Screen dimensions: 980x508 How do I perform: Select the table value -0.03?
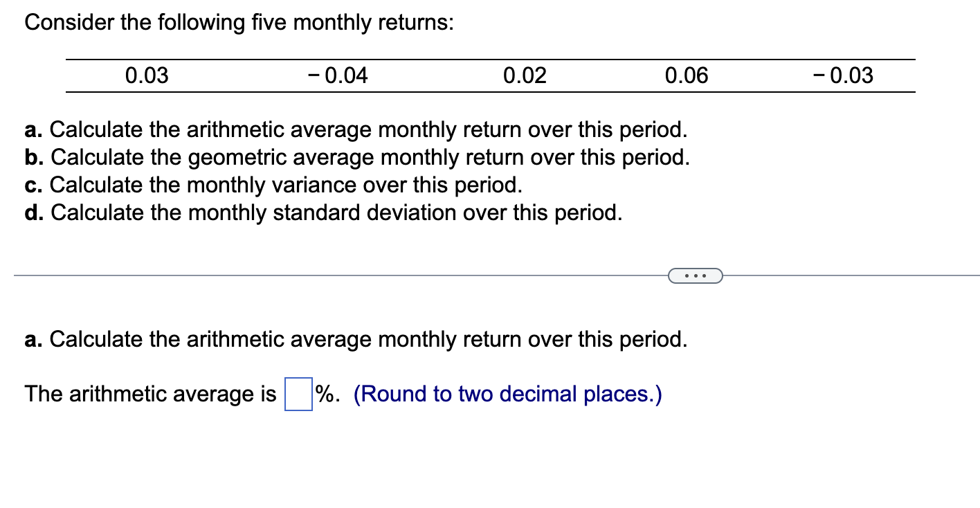point(844,76)
